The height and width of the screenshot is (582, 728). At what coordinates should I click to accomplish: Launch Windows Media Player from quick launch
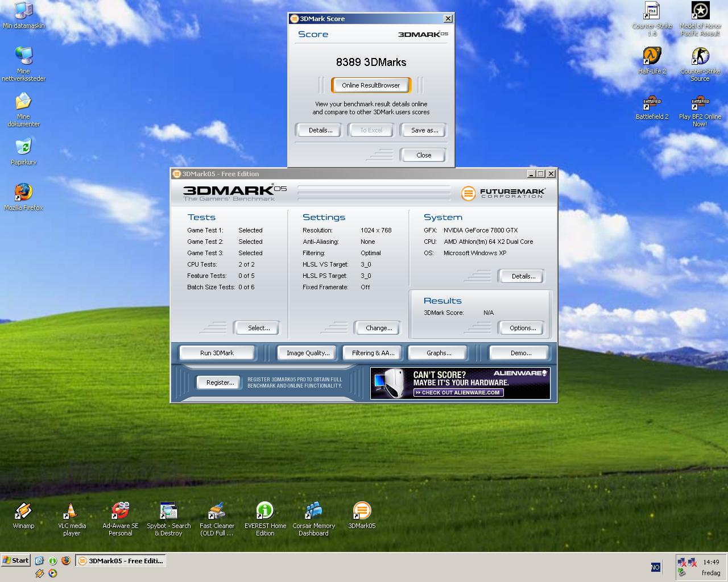click(52, 573)
